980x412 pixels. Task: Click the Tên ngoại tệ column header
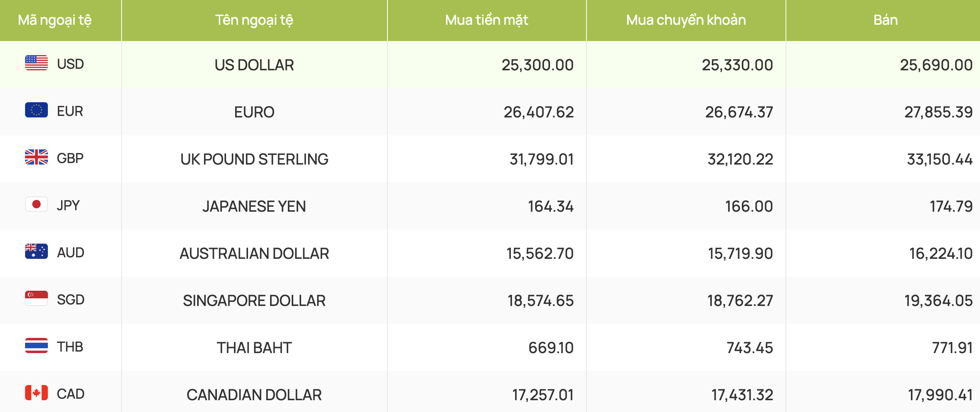(254, 20)
